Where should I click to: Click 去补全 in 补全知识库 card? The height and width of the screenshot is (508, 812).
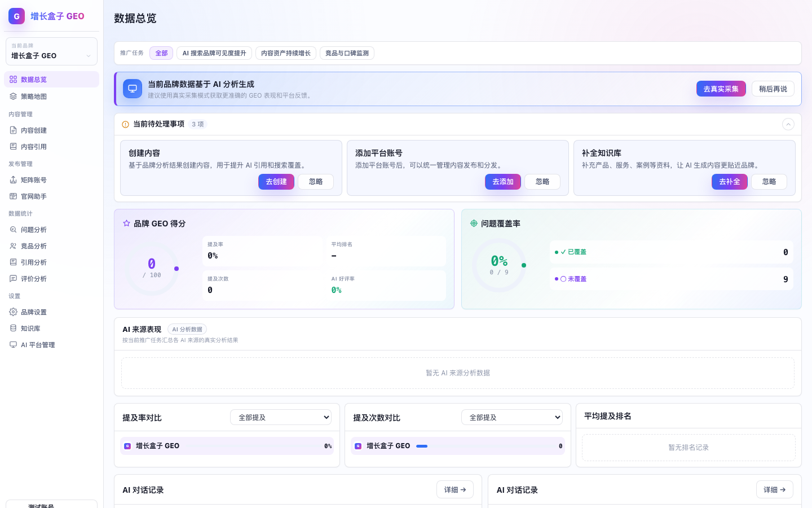[730, 182]
